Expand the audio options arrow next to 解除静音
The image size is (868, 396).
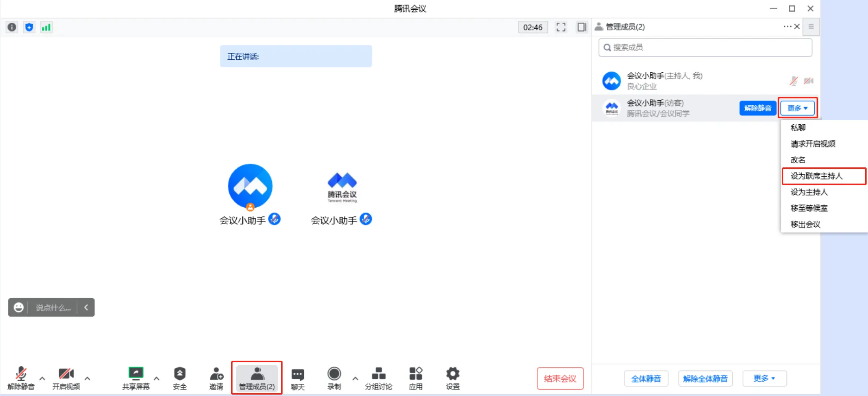tap(42, 378)
